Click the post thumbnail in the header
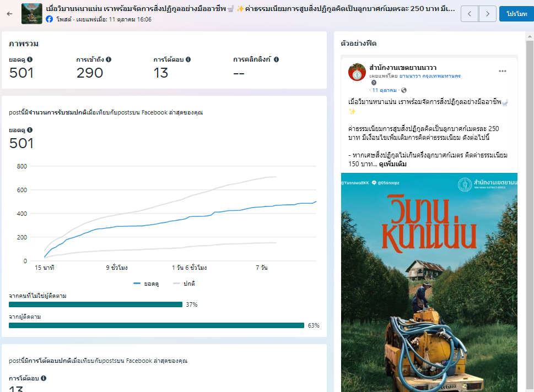 (31, 14)
